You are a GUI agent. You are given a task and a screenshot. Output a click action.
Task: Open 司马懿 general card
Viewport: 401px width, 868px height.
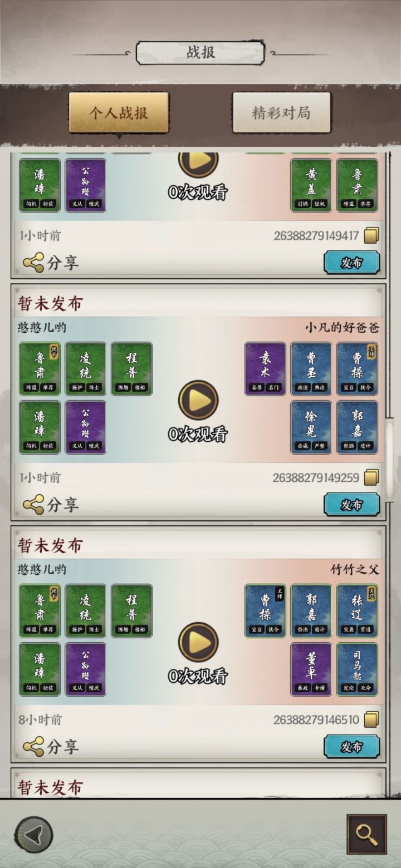(x=357, y=669)
